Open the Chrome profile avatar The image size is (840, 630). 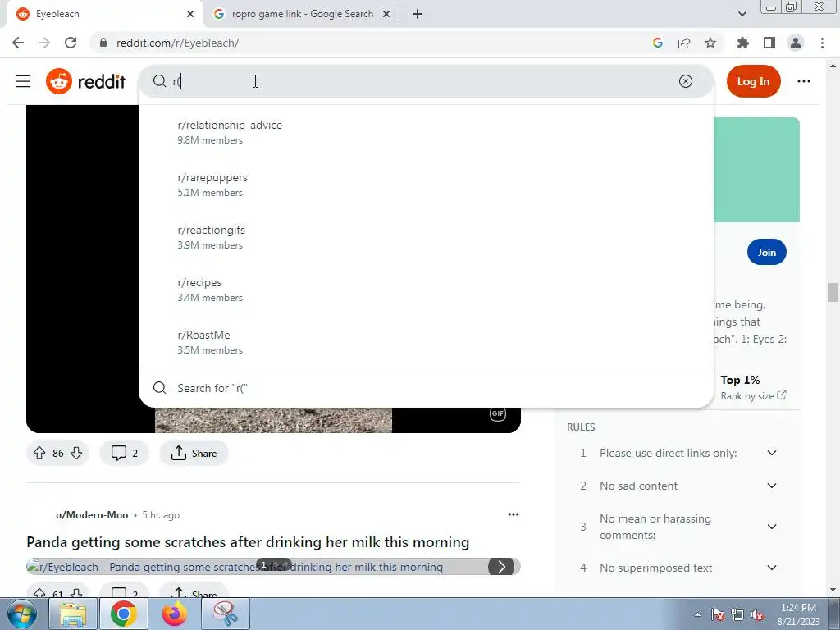[796, 43]
